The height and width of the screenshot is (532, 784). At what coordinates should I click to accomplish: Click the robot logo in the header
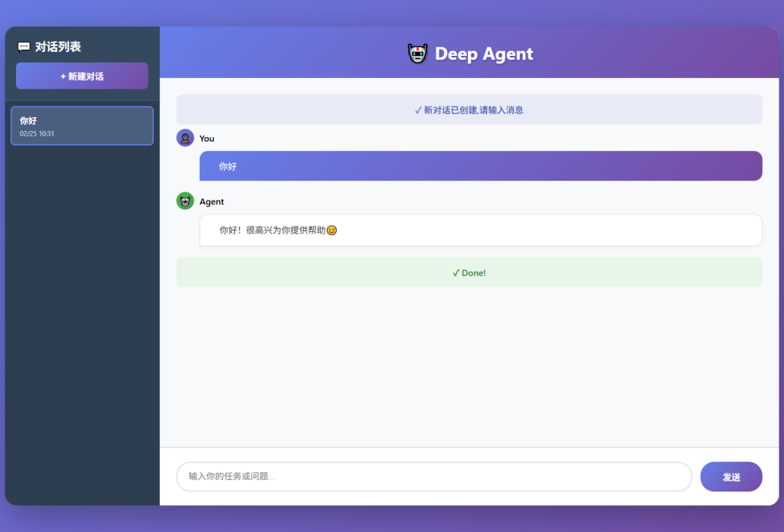coord(417,54)
